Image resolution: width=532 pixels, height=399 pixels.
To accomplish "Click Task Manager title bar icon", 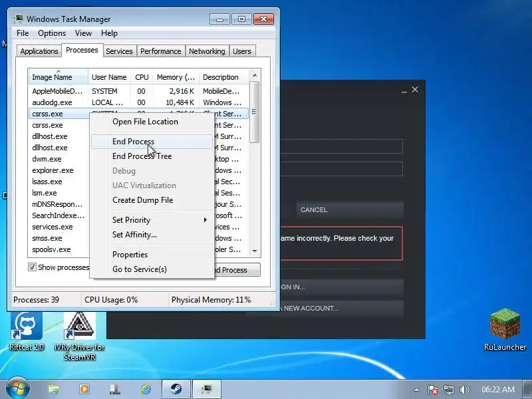I will pos(19,19).
